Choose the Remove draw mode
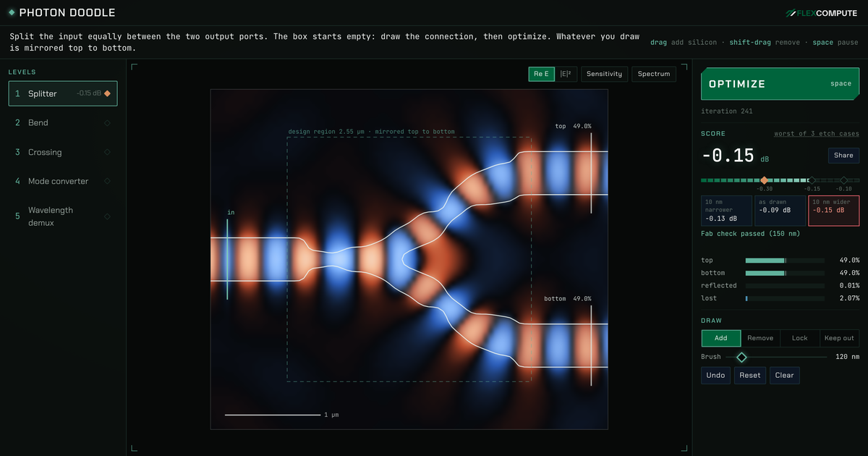The image size is (868, 456). (x=760, y=338)
